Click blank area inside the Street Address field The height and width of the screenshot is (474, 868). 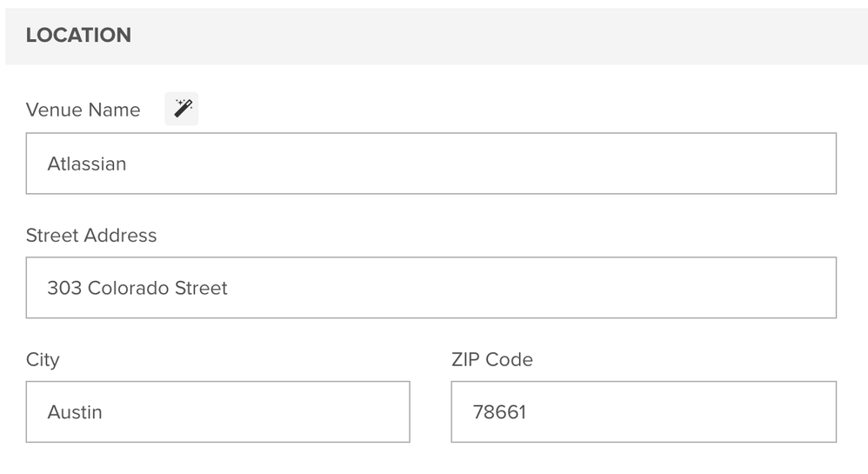click(x=531, y=287)
